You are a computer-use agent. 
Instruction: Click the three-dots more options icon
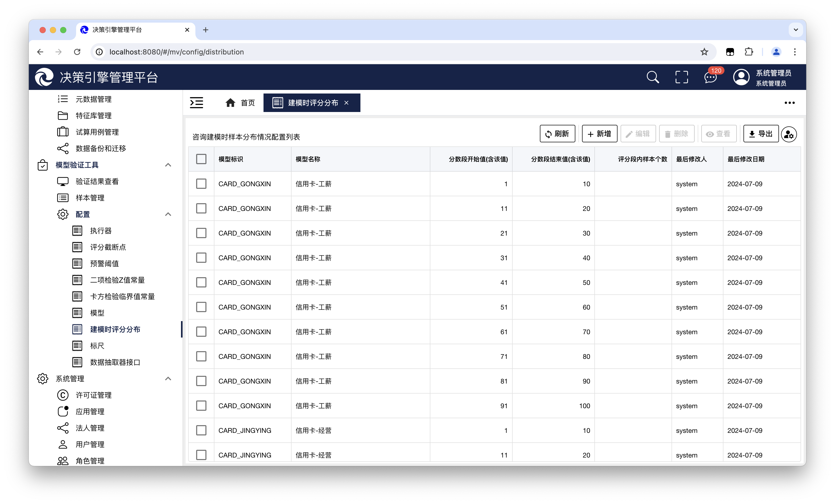(x=789, y=103)
